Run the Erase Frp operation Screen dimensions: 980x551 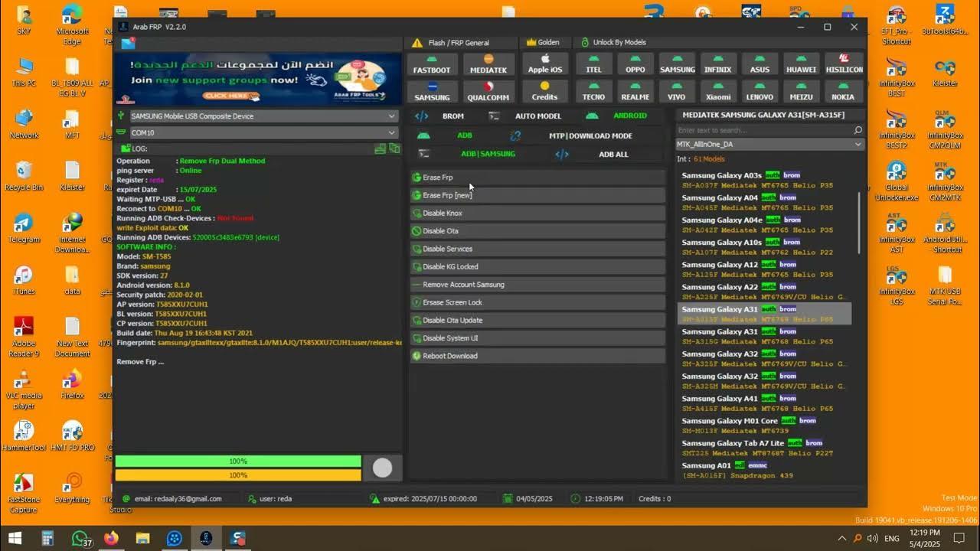click(536, 177)
